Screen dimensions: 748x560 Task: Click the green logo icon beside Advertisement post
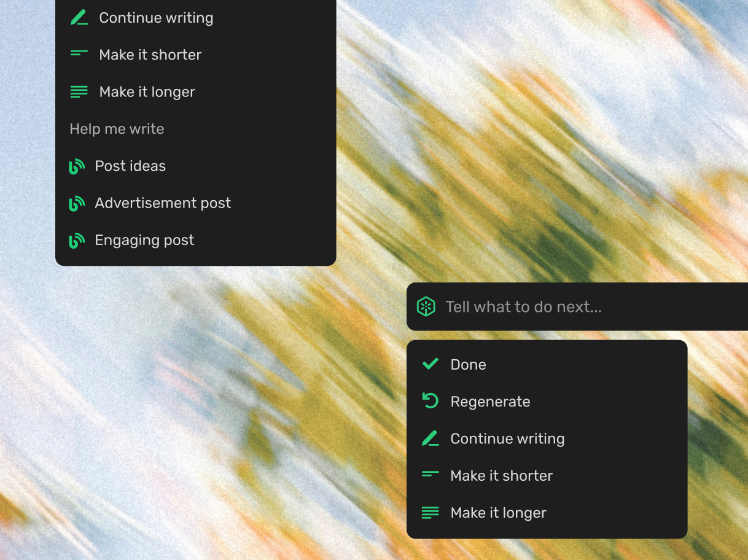[77, 203]
